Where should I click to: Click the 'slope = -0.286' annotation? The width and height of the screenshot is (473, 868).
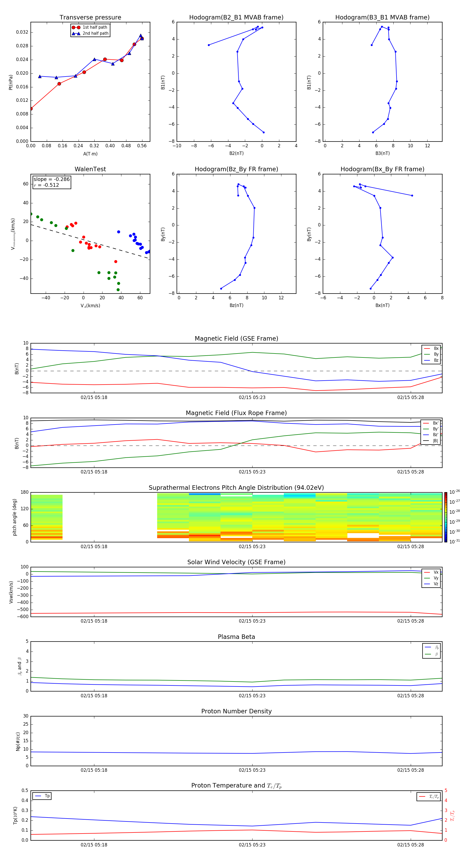click(52, 179)
